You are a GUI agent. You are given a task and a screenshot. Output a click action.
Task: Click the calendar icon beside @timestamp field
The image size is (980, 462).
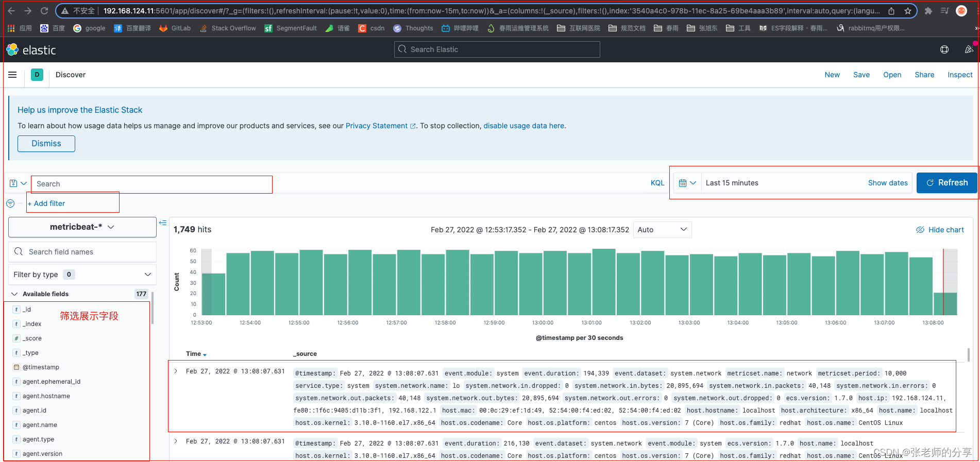click(16, 367)
